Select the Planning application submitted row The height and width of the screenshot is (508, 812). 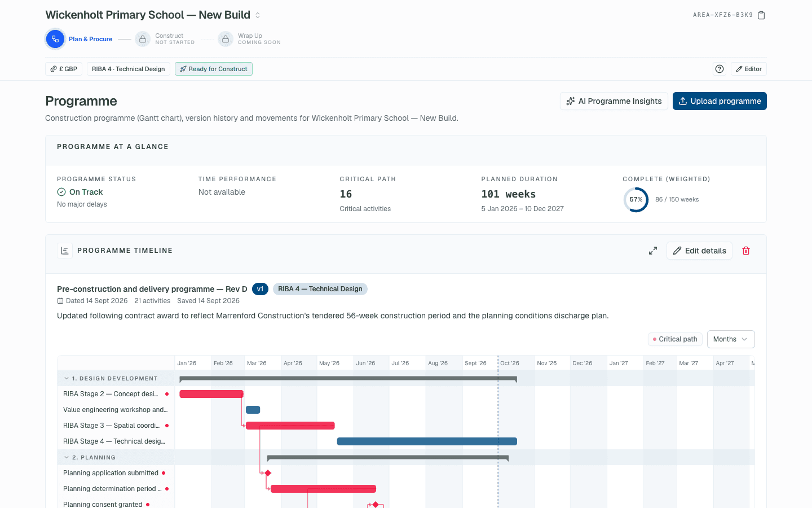click(116, 473)
